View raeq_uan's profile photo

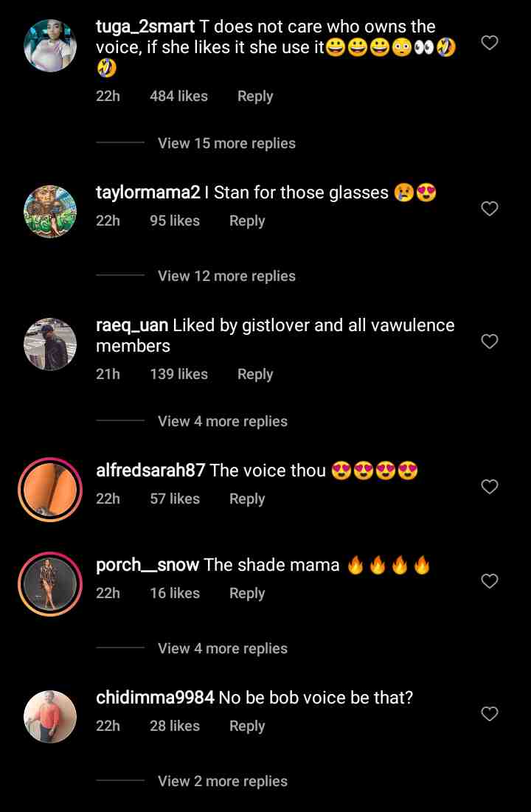(x=50, y=344)
